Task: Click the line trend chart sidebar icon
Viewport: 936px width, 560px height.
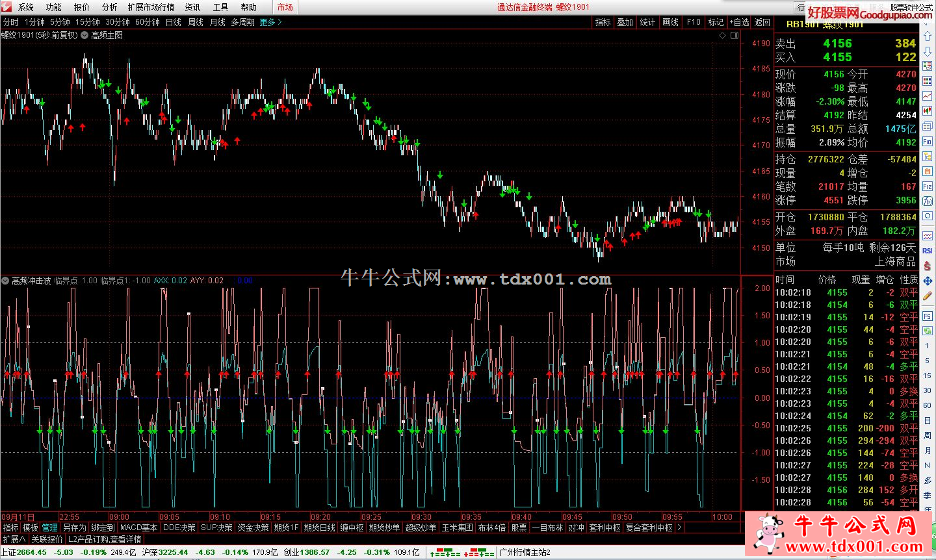Action: 928,96
